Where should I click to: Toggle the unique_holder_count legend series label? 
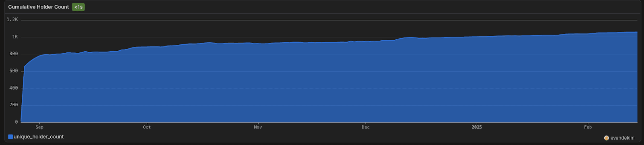pyautogui.click(x=39, y=137)
